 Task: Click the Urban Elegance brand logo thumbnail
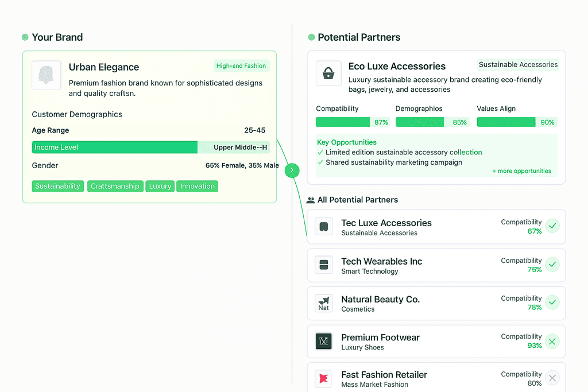[x=47, y=75]
